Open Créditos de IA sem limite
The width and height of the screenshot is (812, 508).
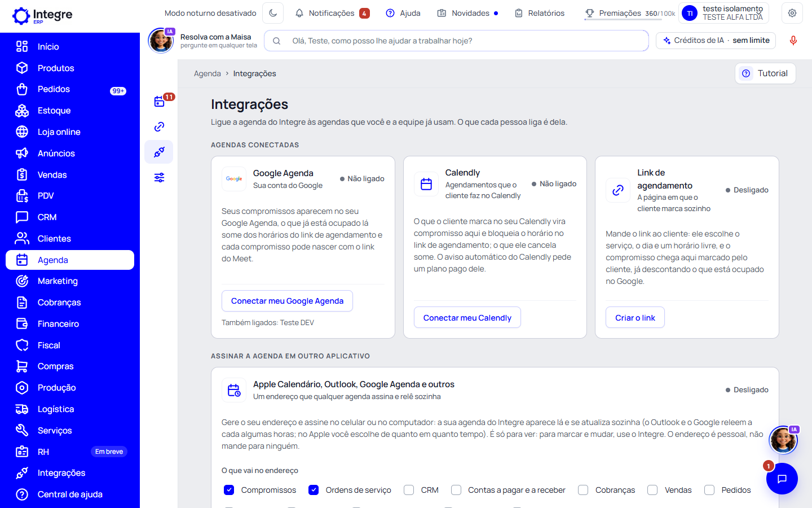pos(716,41)
